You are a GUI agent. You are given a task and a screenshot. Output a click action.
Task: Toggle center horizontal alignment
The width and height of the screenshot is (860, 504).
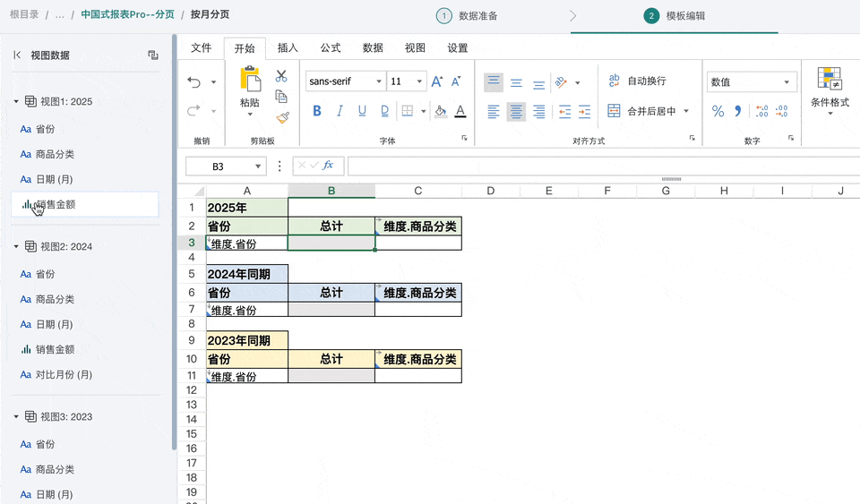pos(516,112)
